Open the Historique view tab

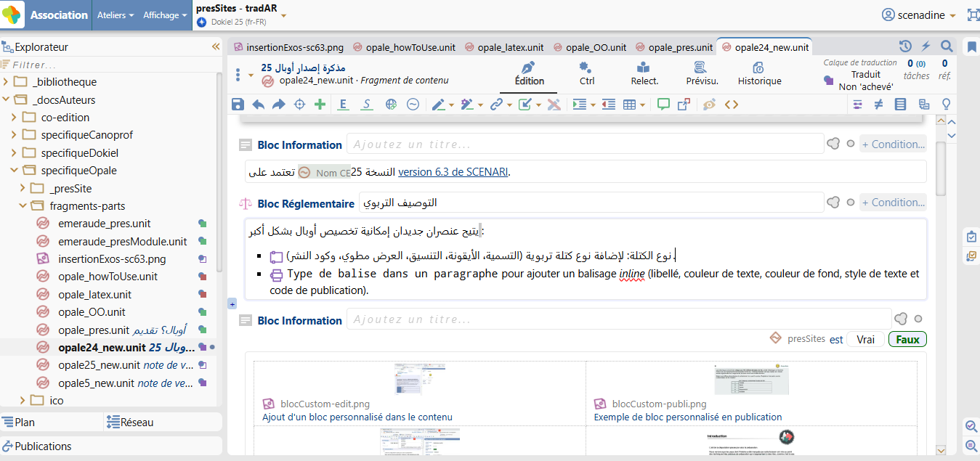click(759, 73)
